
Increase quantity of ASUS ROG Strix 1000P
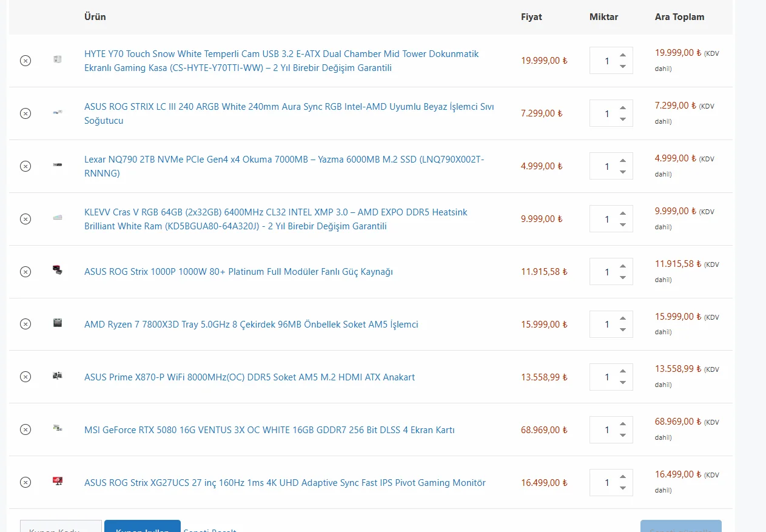click(x=622, y=266)
